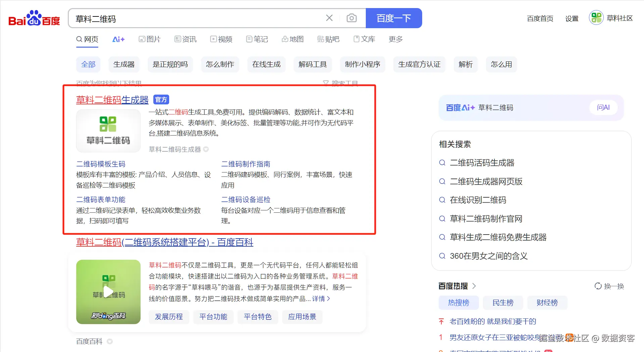The image size is (644, 352).
Task: Expand the 详情 link in the encyclopedia summary
Action: (321, 299)
